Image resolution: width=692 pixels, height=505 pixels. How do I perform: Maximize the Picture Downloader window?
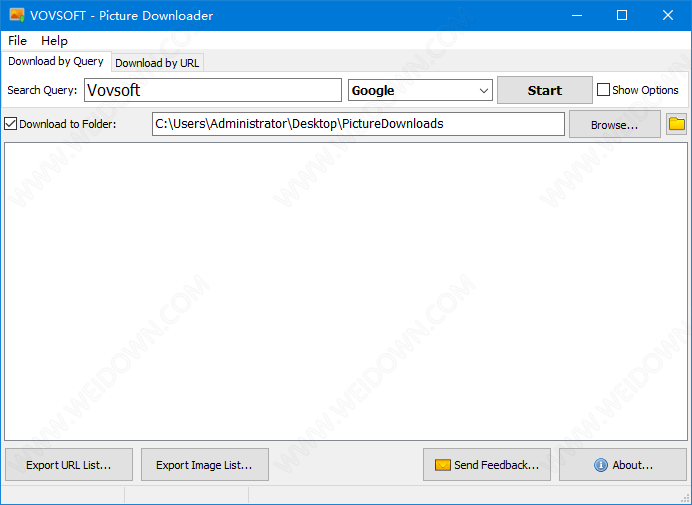622,15
